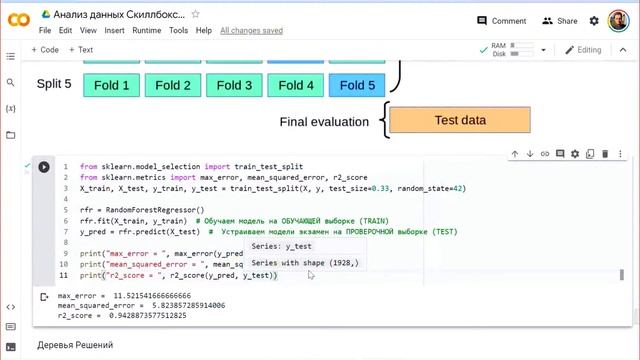This screenshot has width=640, height=360.
Task: Click the Fold 3 box in Split 5
Action: [x=234, y=85]
